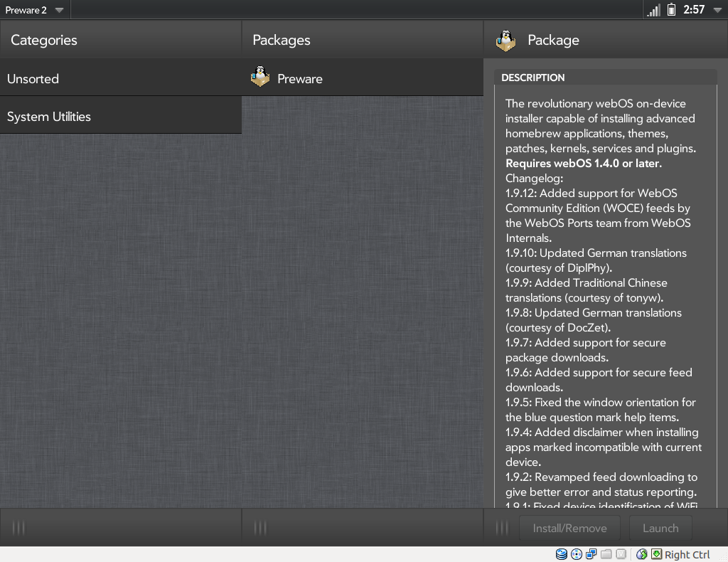Click the VirtualBox mouse integration icon
The image size is (728, 562).
tap(642, 554)
